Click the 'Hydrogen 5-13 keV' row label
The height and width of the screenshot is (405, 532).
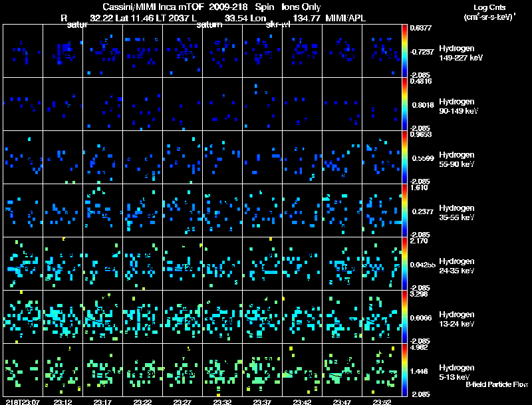point(457,372)
